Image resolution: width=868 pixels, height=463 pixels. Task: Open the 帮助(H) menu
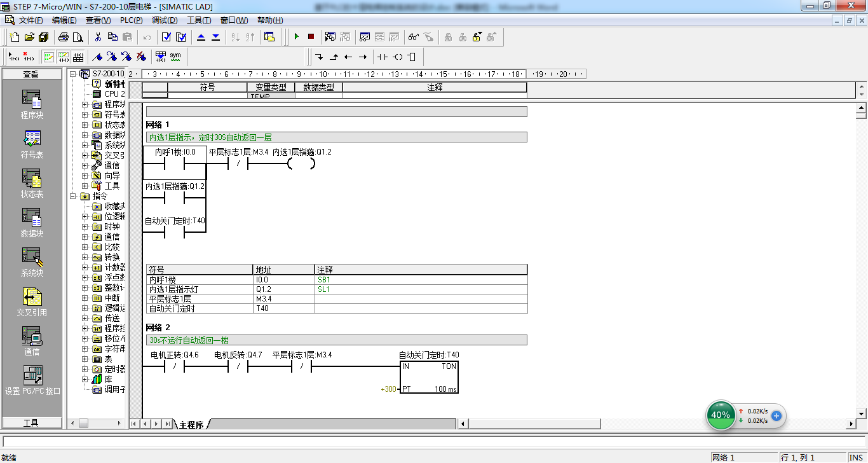coord(270,20)
